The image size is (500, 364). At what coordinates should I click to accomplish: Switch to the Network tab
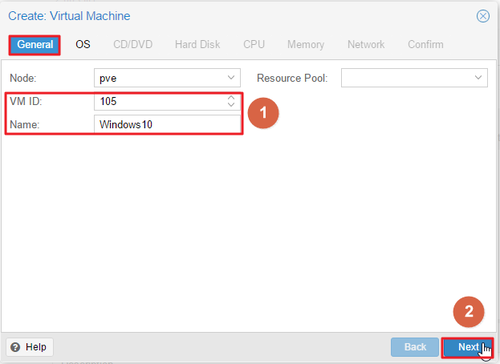[x=366, y=45]
